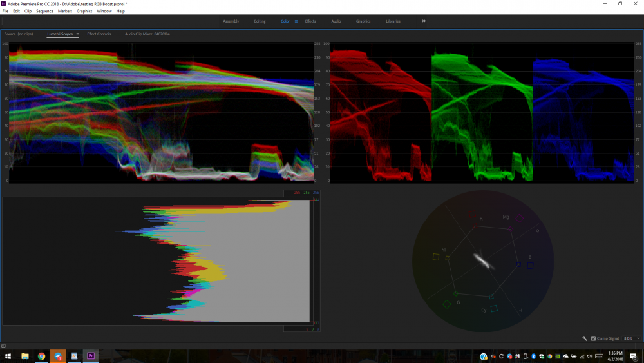
Task: Open the File menu
Action: [5, 11]
